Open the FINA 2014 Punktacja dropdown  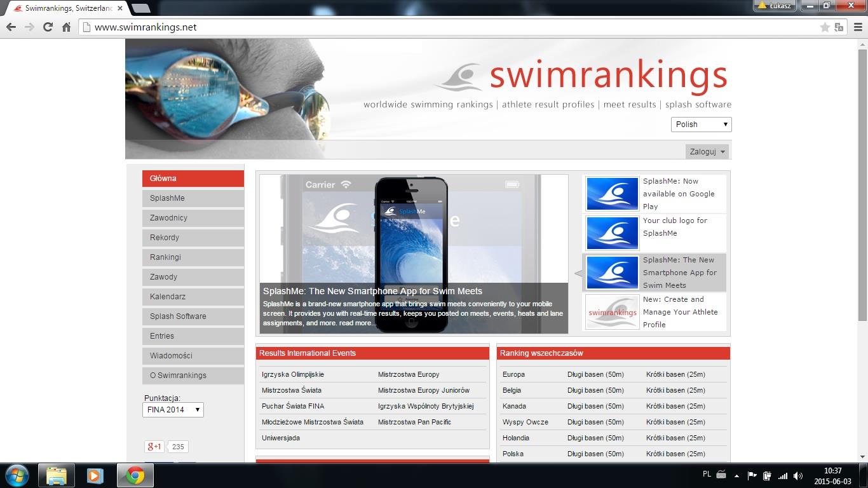173,410
